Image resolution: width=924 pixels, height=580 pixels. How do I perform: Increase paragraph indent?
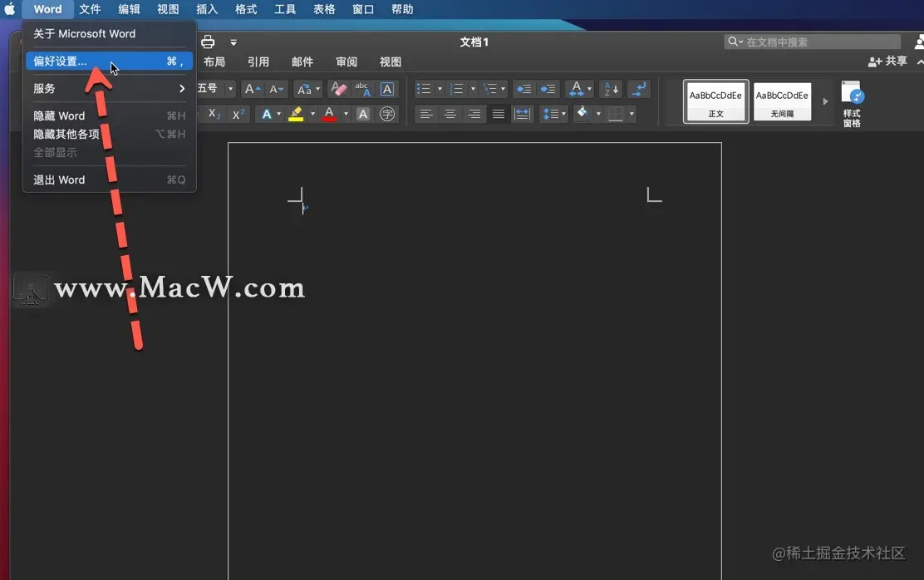coord(548,89)
